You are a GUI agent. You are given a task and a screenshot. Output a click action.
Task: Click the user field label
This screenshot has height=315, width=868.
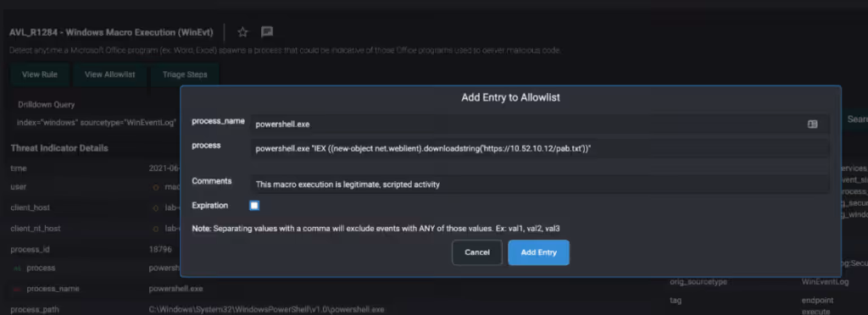point(19,187)
